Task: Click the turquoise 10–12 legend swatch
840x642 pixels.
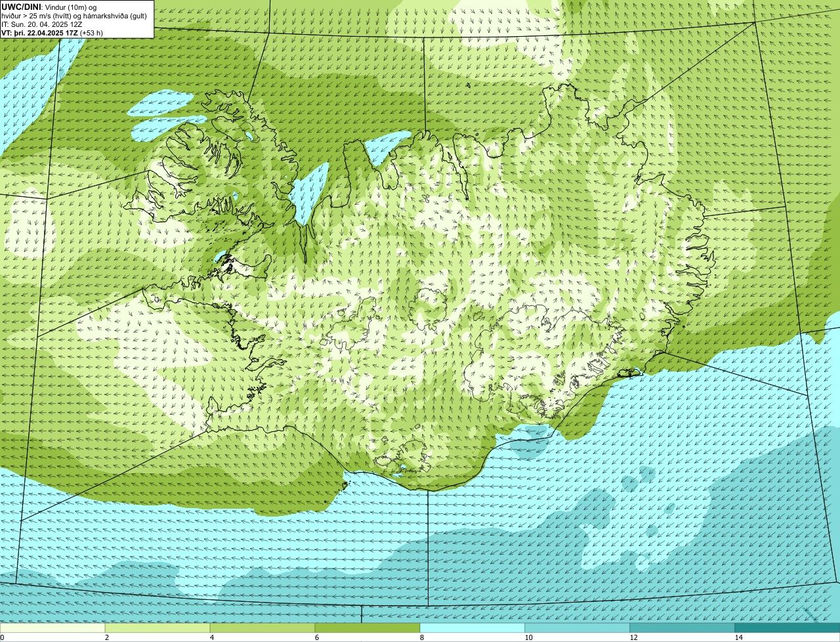Action: point(577,628)
